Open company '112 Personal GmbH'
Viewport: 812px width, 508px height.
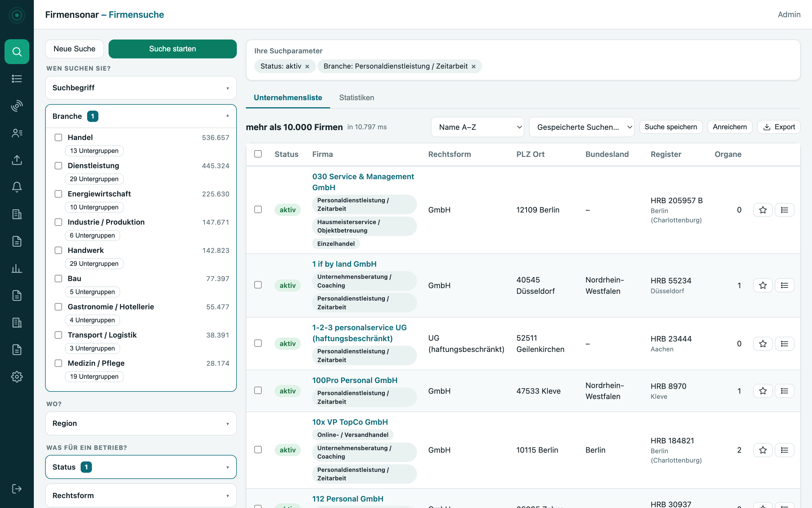[x=348, y=499]
